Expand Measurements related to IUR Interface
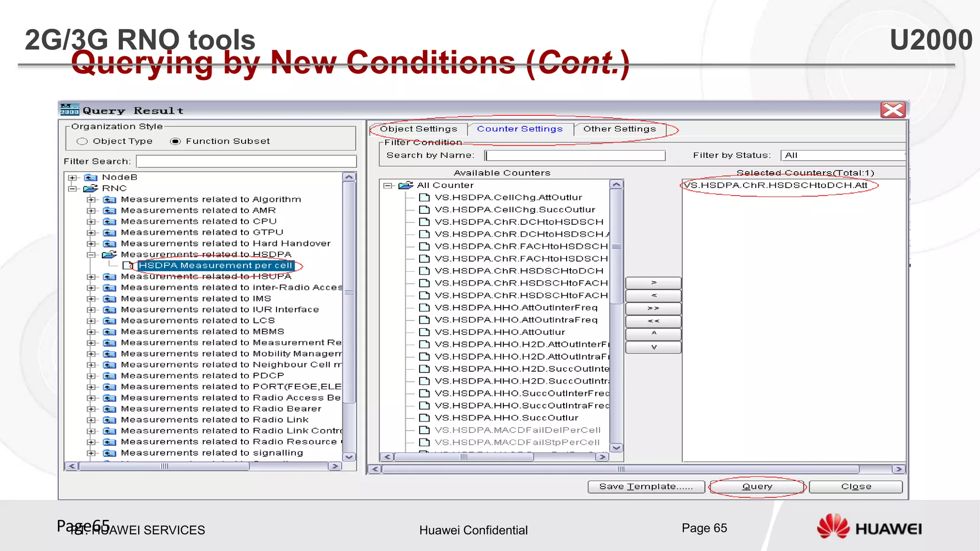 tap(91, 310)
